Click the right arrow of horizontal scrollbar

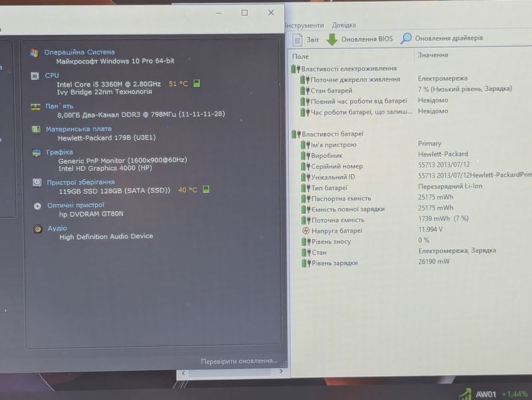(x=281, y=372)
